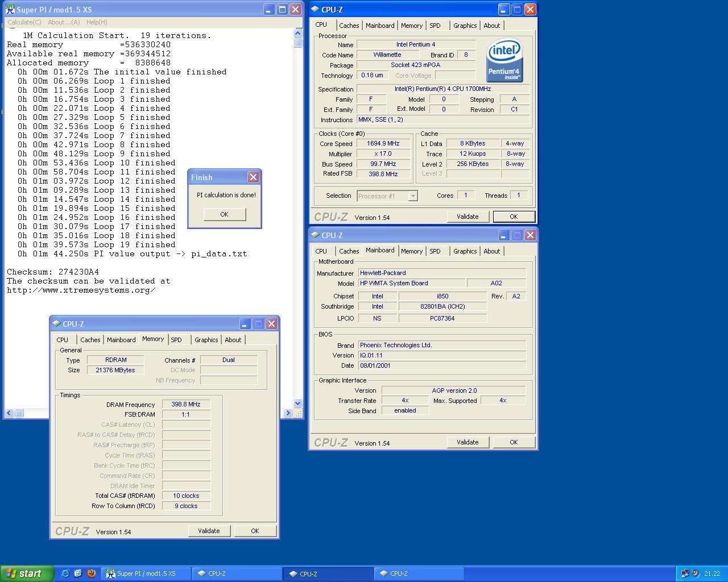Image resolution: width=728 pixels, height=582 pixels.
Task: Click Super PI vertical scrollbar down arrow
Action: [298, 404]
